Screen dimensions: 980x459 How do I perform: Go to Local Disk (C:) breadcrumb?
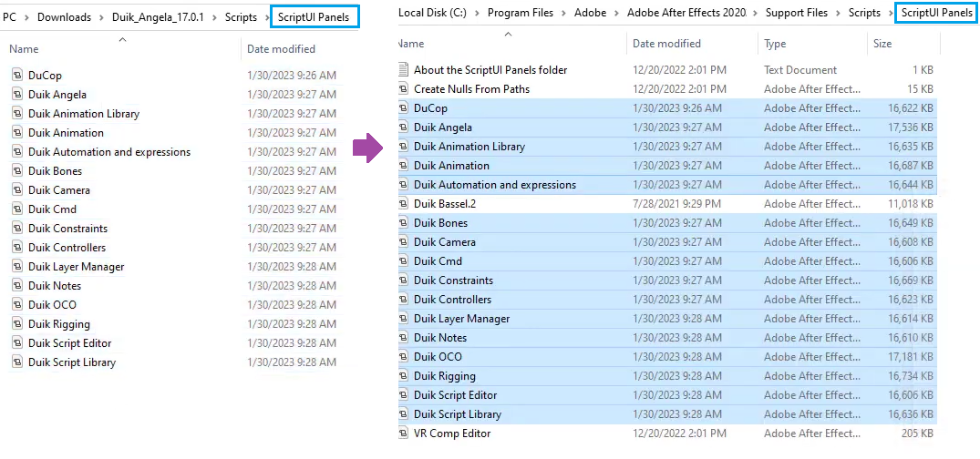431,13
